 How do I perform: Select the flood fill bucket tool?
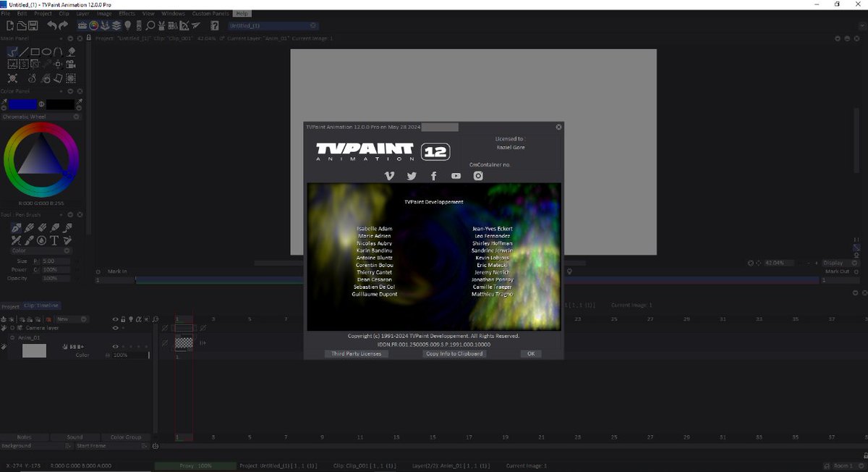[71, 51]
